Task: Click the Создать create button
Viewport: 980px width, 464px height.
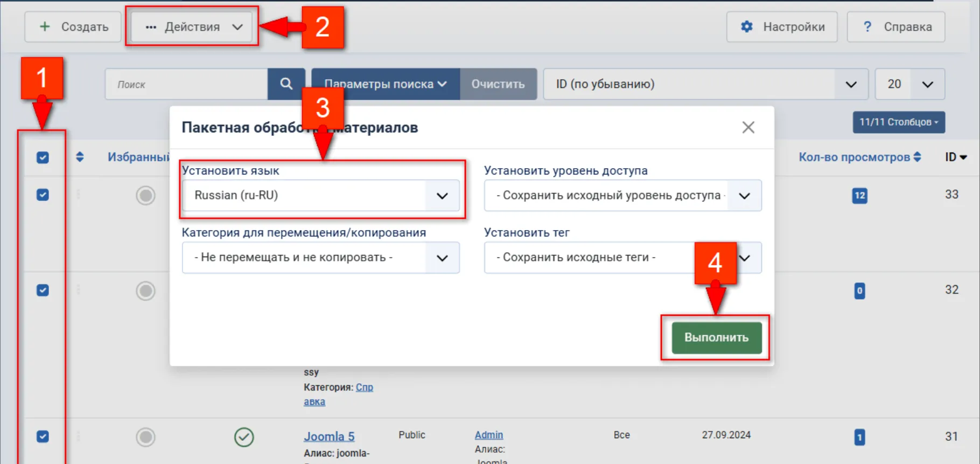Action: pyautogui.click(x=73, y=27)
